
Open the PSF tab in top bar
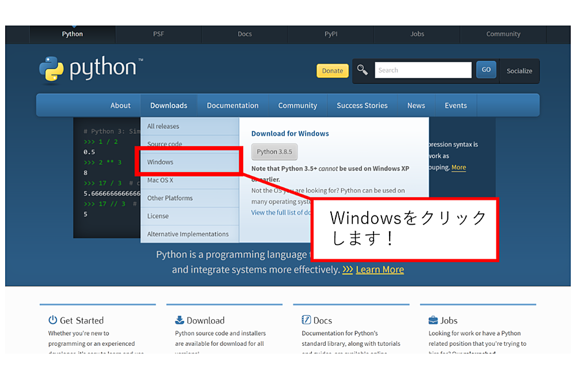pyautogui.click(x=159, y=34)
